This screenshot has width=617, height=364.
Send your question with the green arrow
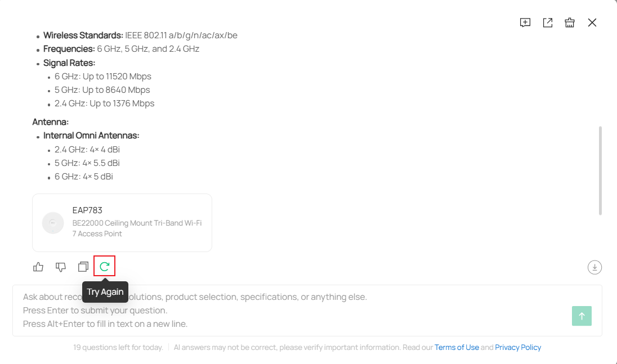pos(582,316)
